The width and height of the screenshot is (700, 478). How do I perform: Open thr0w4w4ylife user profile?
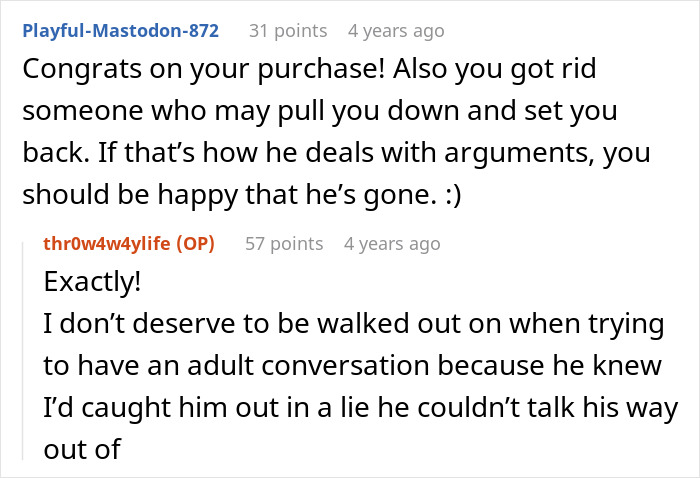pos(104,243)
